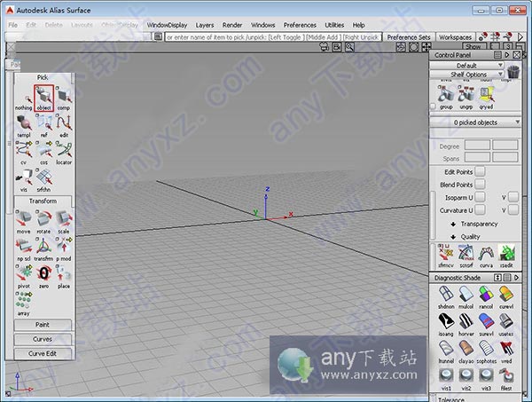Tick the checkbox beside the group icon
The width and height of the screenshot is (532, 402).
click(433, 106)
